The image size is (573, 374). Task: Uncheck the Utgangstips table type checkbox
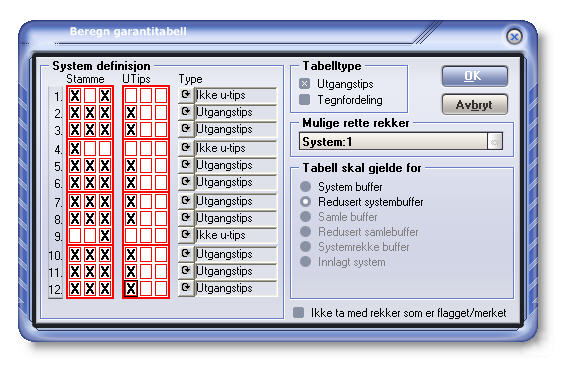click(x=304, y=84)
